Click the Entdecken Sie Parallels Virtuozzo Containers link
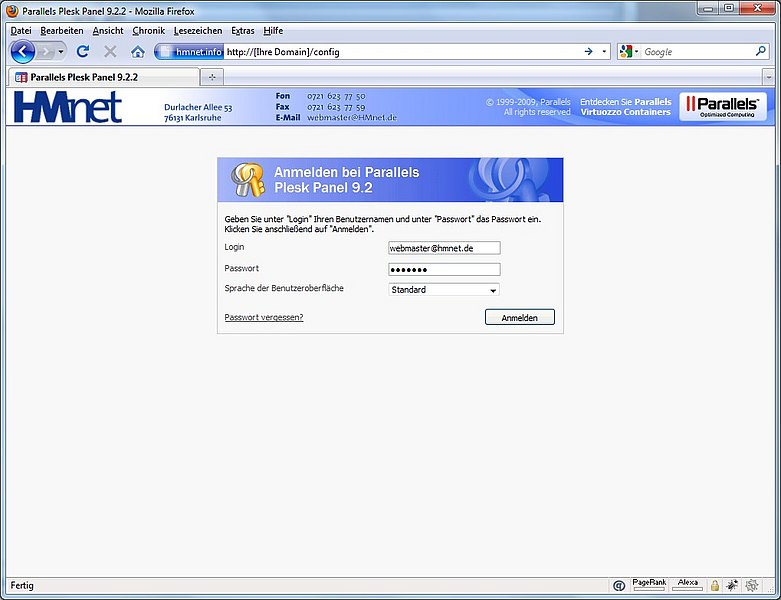 point(626,107)
